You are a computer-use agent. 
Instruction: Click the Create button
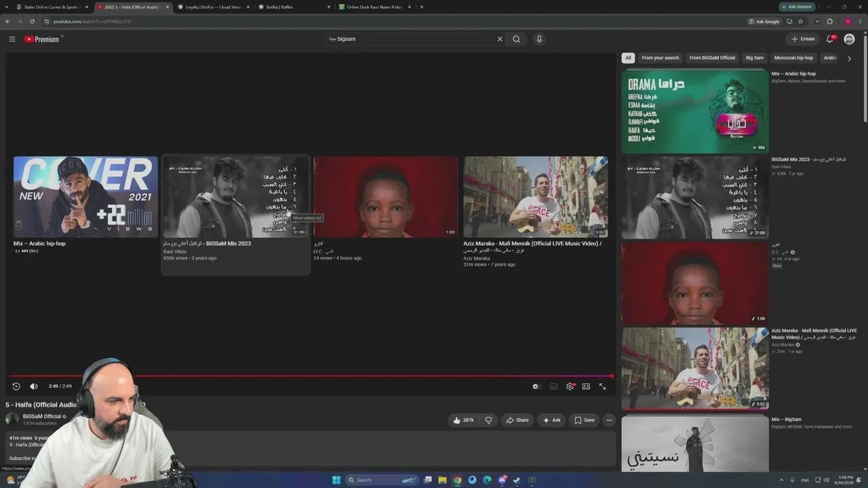(x=803, y=39)
